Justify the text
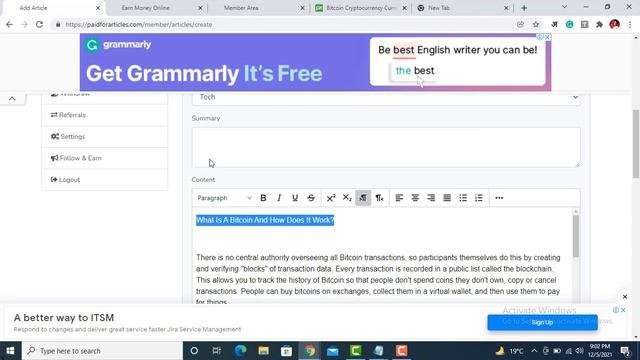The image size is (640, 360). 447,198
